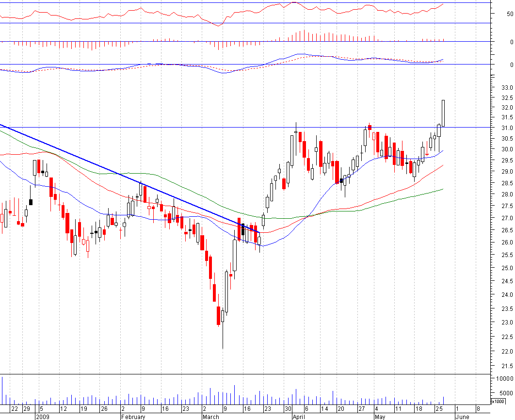515x420 pixels.
Task: Click the 30.5 price axis label
Action: click(x=507, y=139)
